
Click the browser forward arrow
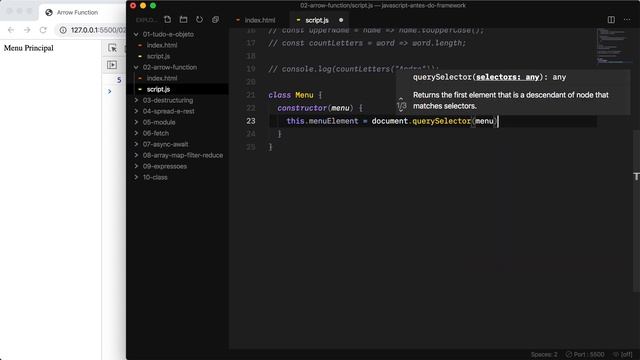[27, 30]
